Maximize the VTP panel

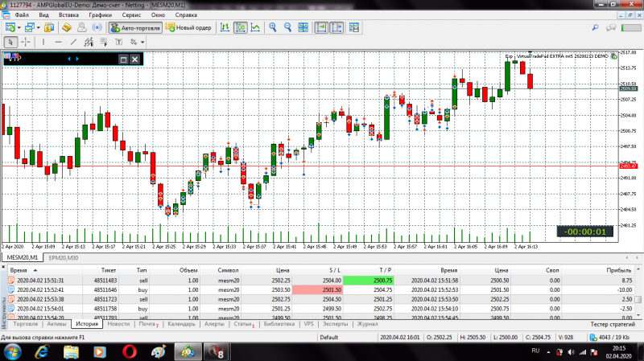point(123,59)
